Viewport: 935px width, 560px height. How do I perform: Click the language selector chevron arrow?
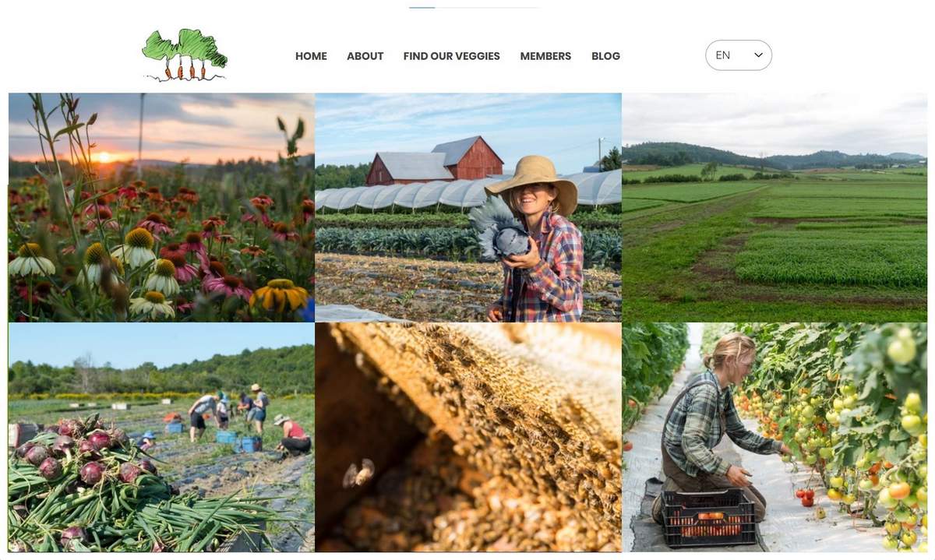click(x=758, y=55)
